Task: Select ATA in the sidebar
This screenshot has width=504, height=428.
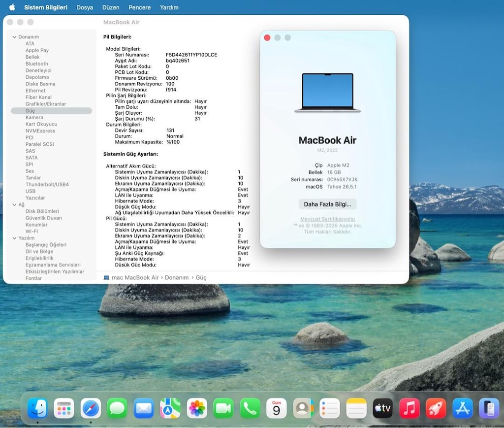Action: (30, 44)
